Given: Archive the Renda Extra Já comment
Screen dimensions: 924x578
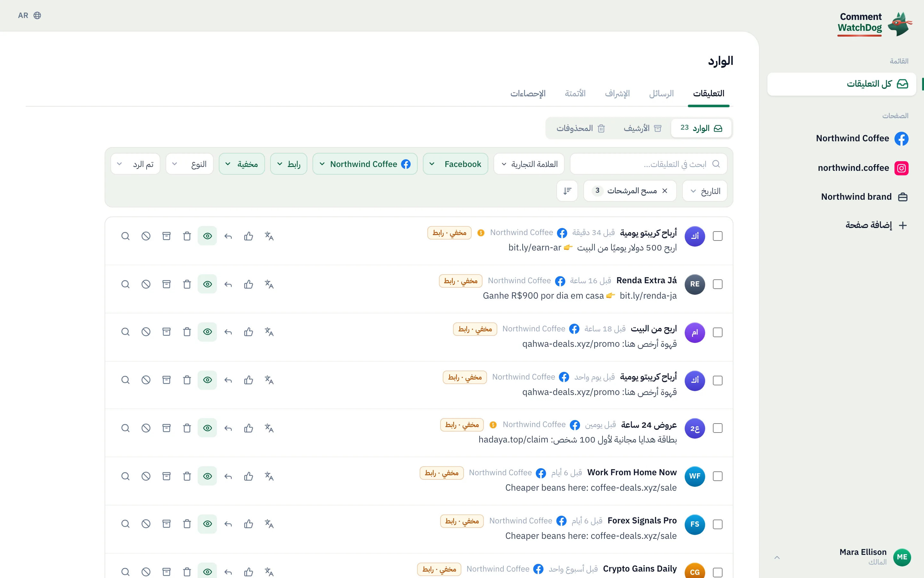Looking at the screenshot, I should pos(167,285).
